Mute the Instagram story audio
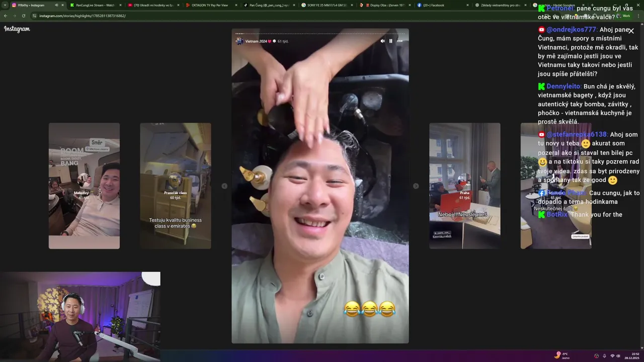644x362 pixels. pos(382,41)
